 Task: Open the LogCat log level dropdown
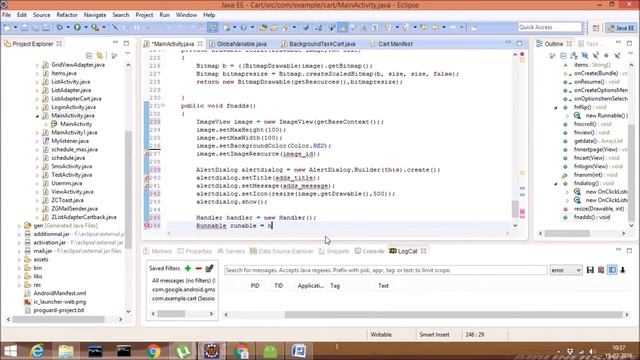coord(565,270)
